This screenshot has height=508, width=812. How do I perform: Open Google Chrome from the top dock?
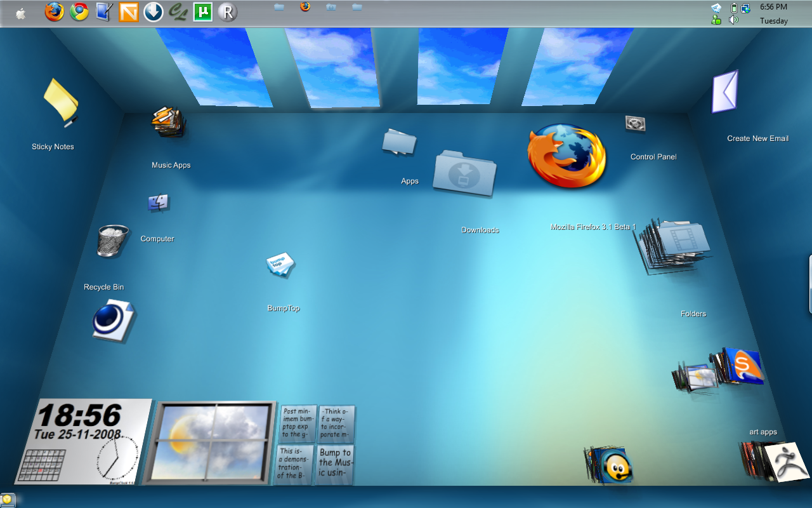79,11
